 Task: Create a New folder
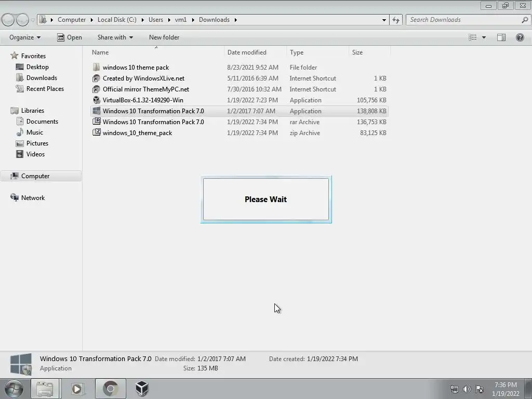(x=164, y=37)
